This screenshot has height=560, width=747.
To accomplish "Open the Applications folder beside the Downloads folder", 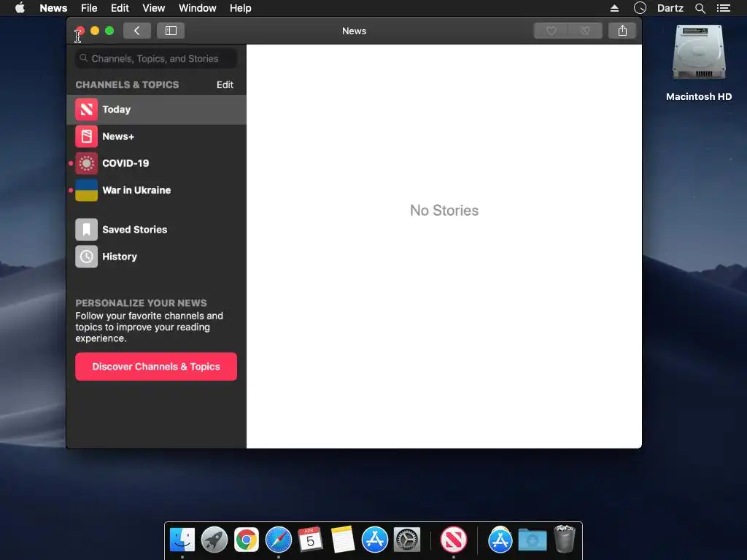I will (x=500, y=540).
